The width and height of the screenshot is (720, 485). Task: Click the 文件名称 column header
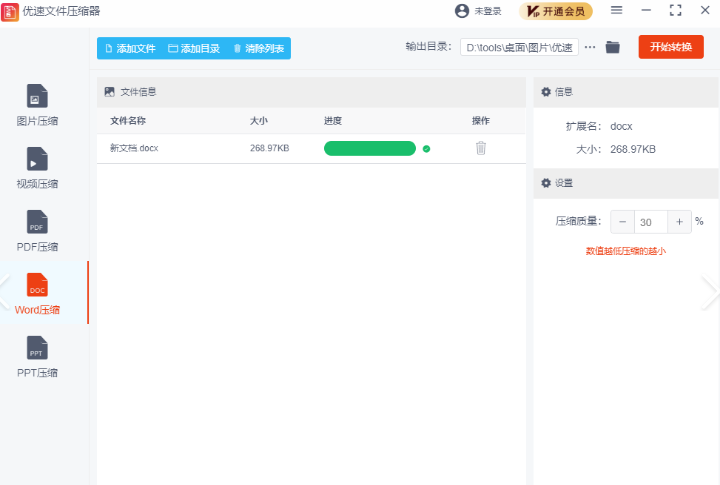point(128,120)
